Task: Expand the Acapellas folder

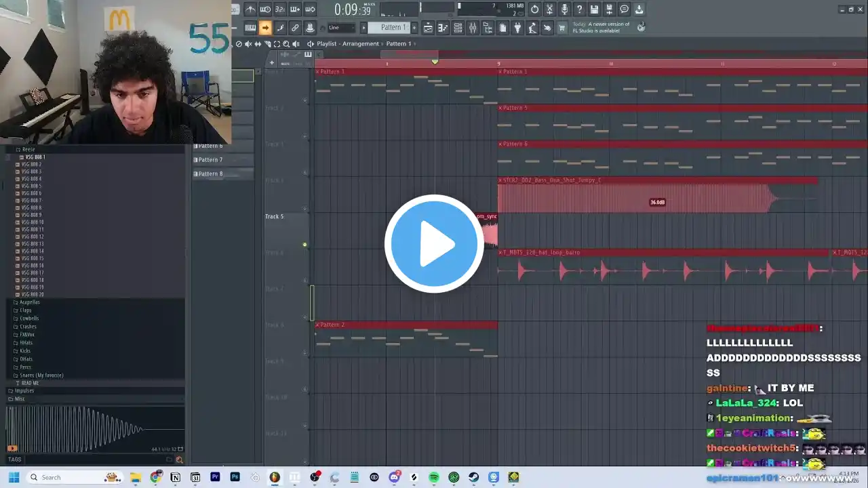Action: point(30,302)
